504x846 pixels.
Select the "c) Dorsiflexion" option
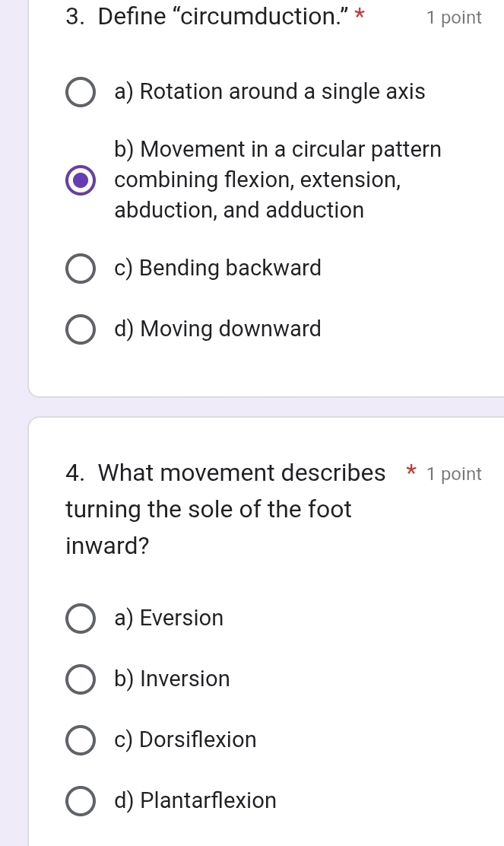point(80,739)
